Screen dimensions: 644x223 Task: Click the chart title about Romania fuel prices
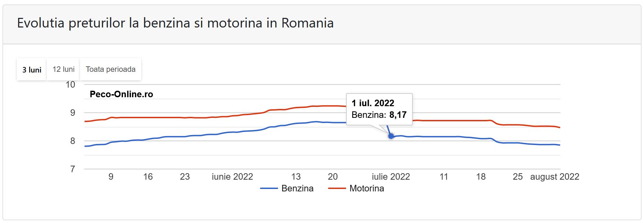point(175,23)
